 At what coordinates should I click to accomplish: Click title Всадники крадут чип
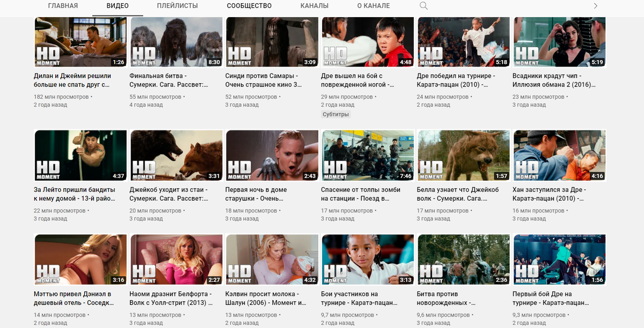click(554, 81)
